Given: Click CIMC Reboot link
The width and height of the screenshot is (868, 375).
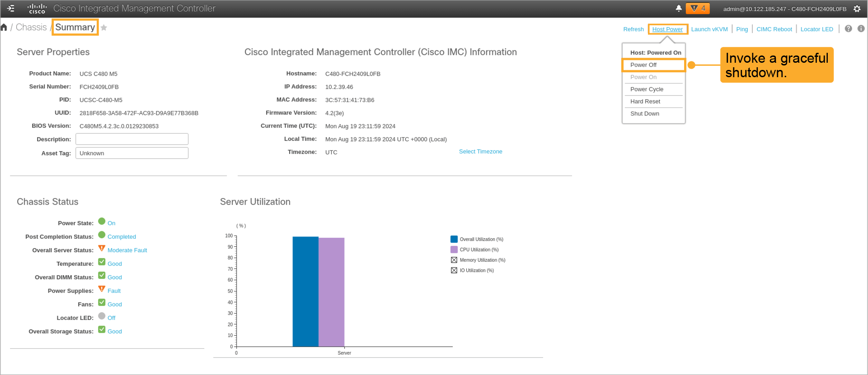Looking at the screenshot, I should coord(774,29).
